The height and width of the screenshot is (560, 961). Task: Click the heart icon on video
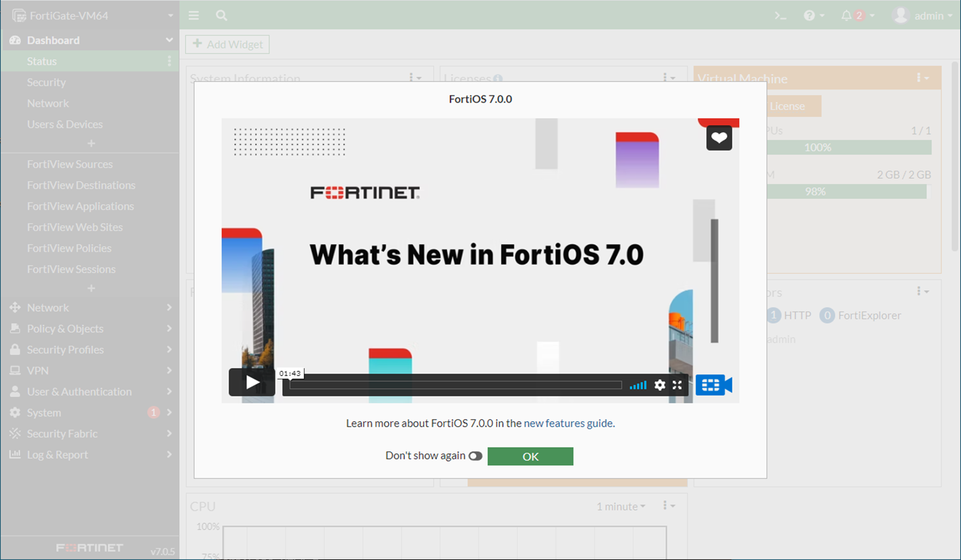pos(719,138)
